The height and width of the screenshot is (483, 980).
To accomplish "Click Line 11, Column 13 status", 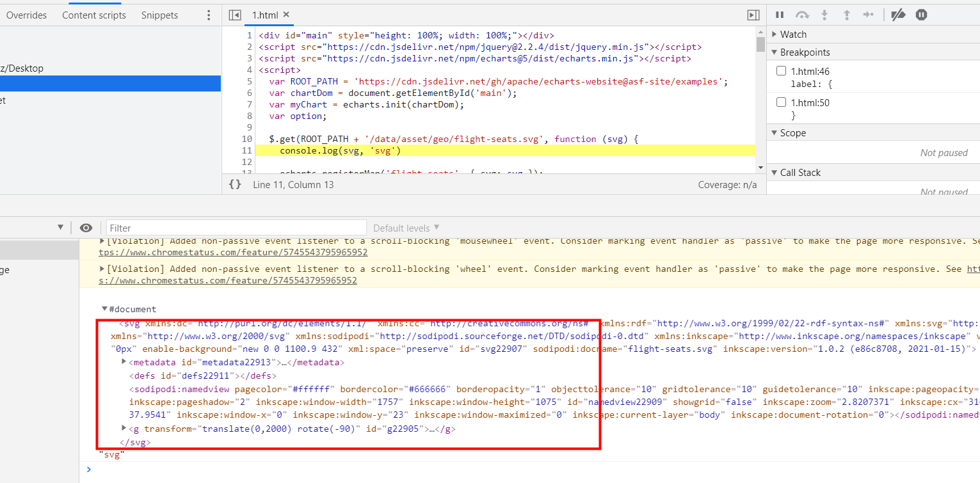I will tap(293, 185).
